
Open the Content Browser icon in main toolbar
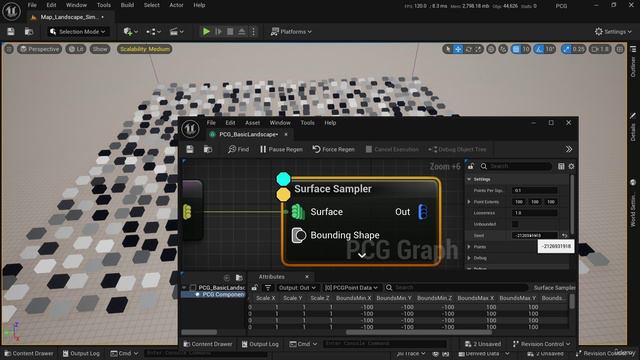click(29, 31)
